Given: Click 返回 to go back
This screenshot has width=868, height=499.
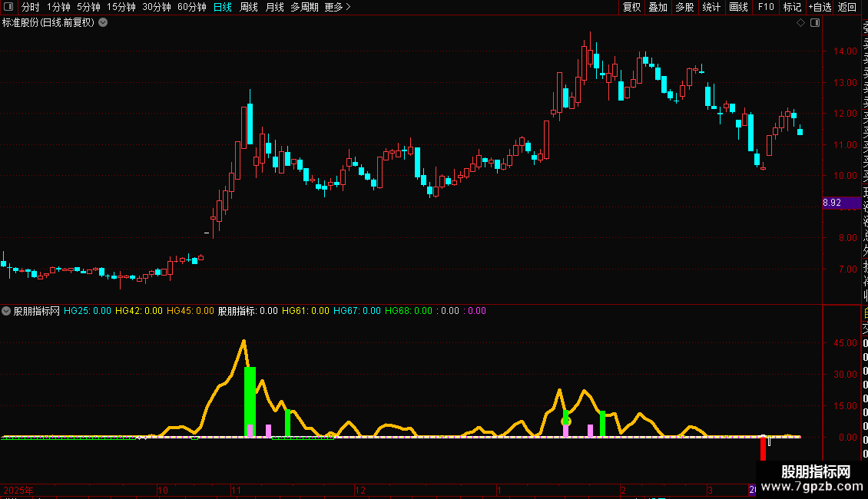Looking at the screenshot, I should pyautogui.click(x=847, y=7).
